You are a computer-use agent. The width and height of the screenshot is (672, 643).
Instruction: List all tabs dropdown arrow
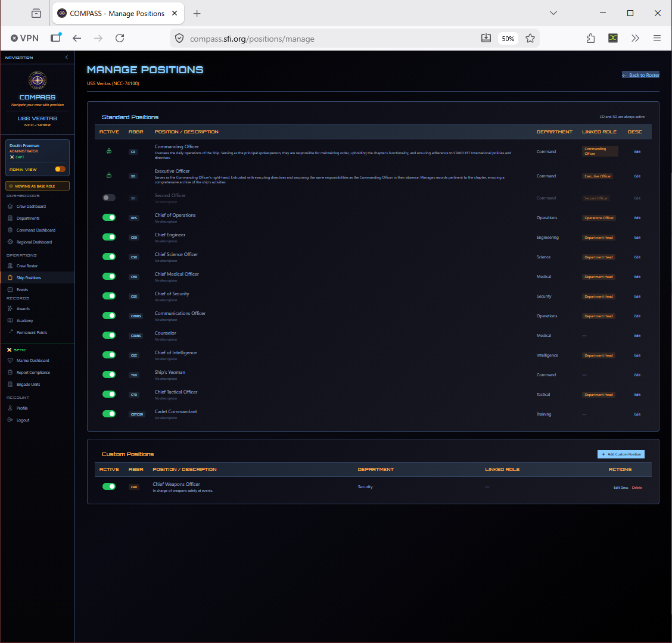click(x=553, y=13)
